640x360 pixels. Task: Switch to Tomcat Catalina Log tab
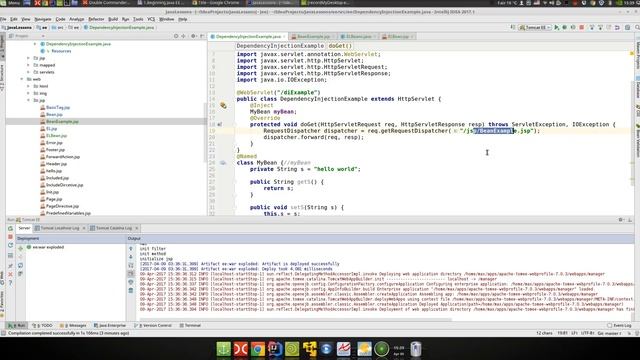pos(114,228)
